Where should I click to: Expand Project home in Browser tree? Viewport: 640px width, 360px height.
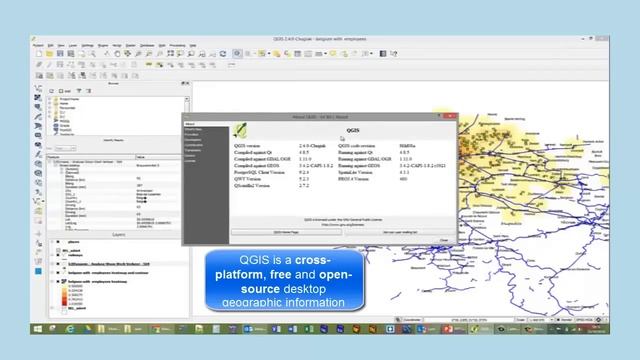50,99
